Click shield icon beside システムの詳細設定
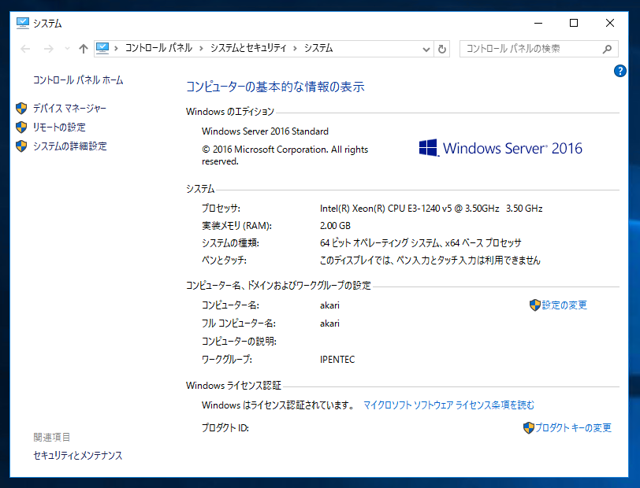The width and height of the screenshot is (640, 488). 22,146
